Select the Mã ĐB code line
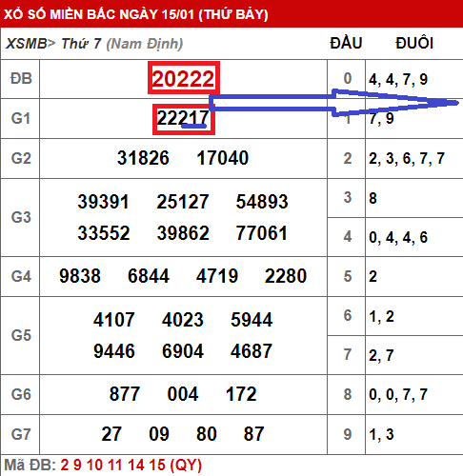 103,466
